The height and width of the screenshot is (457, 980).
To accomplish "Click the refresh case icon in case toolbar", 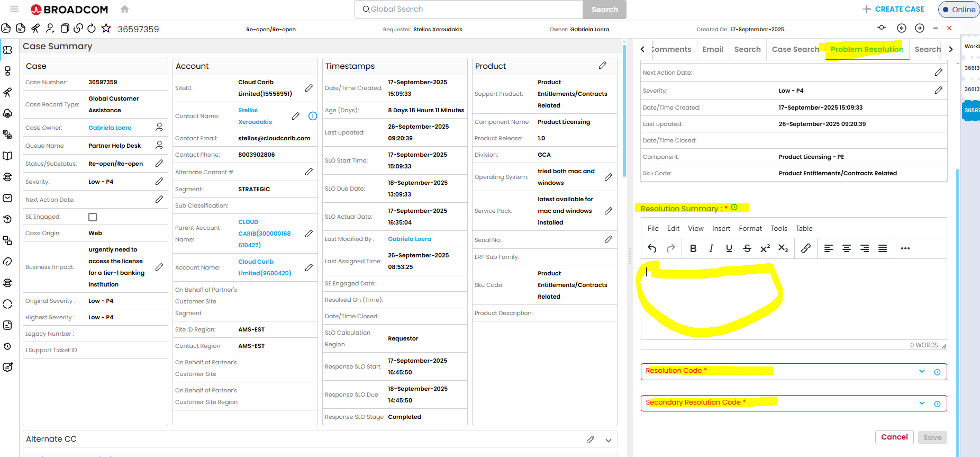I will click(x=92, y=29).
